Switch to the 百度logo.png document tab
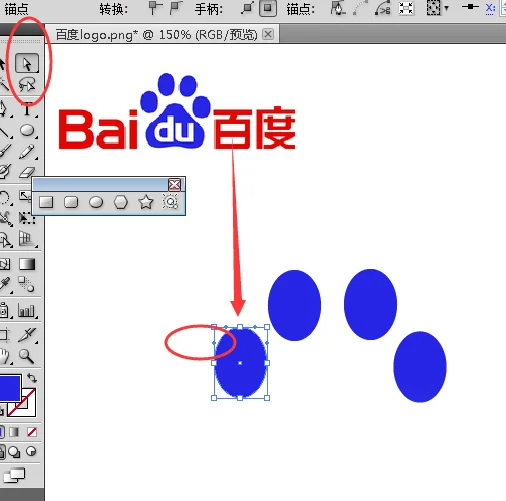 [157, 35]
